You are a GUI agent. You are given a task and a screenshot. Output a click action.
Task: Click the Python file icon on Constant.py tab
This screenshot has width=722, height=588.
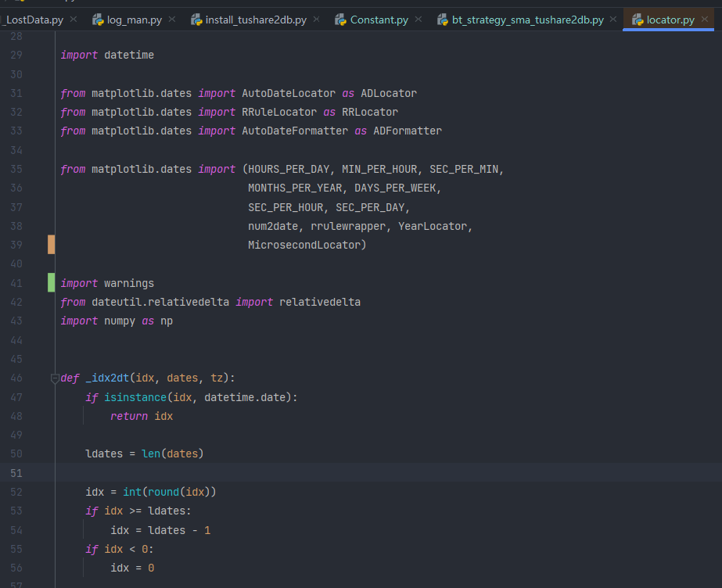340,20
